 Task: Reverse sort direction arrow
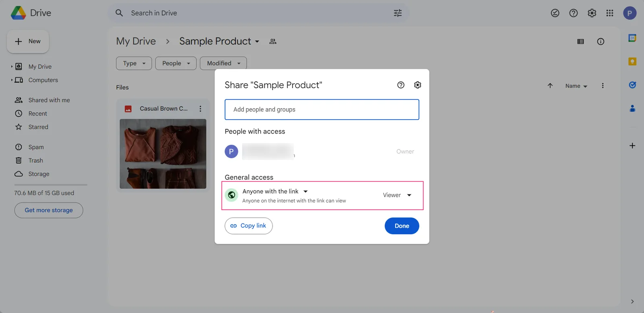tap(550, 86)
